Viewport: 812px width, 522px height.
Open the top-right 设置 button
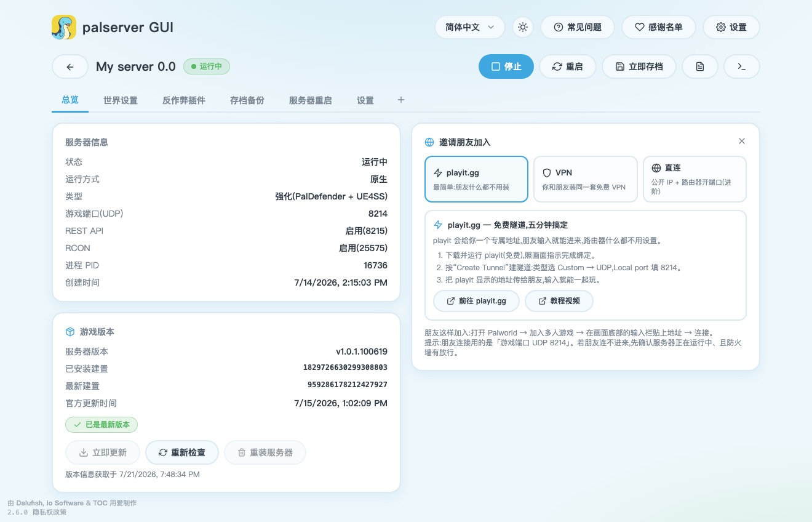[x=731, y=27]
